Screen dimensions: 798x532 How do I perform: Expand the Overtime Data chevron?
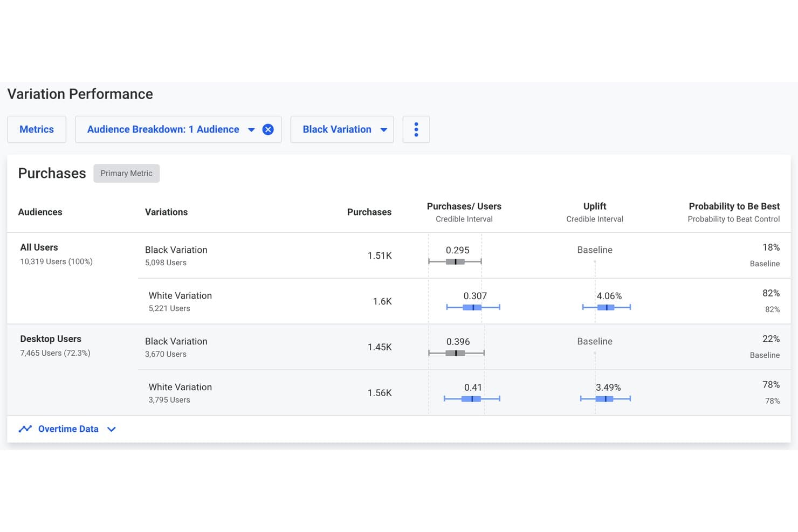tap(112, 430)
